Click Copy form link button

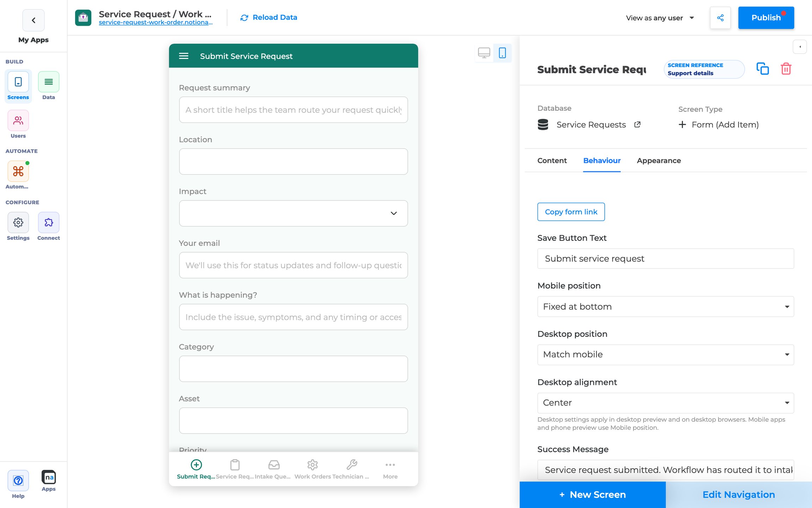[x=571, y=212]
